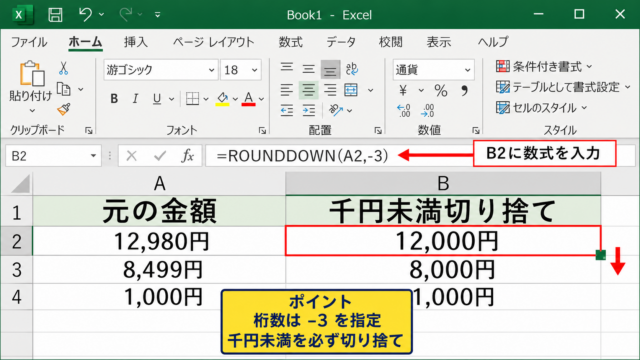Apply yellow fill color
This screenshot has width=640, height=360.
(x=222, y=98)
